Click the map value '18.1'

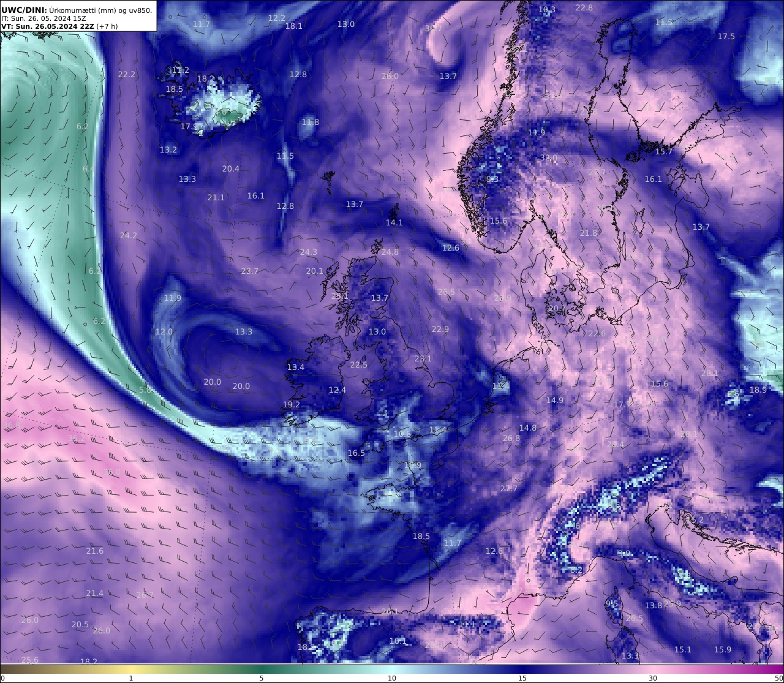click(x=294, y=26)
